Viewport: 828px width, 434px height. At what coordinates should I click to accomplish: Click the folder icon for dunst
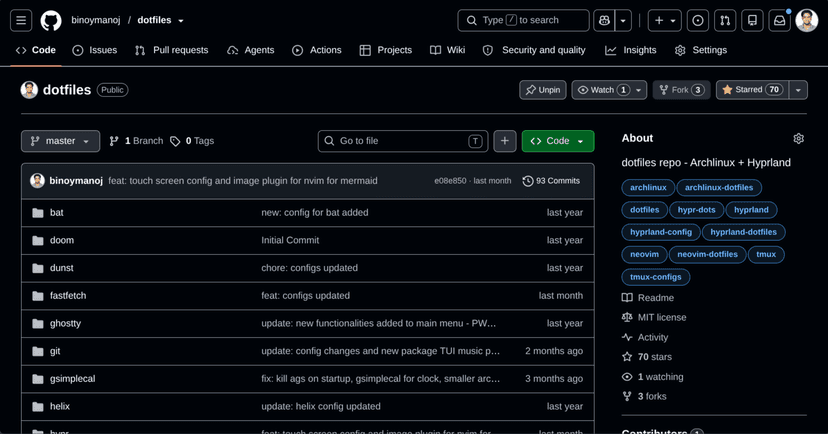[x=37, y=268]
